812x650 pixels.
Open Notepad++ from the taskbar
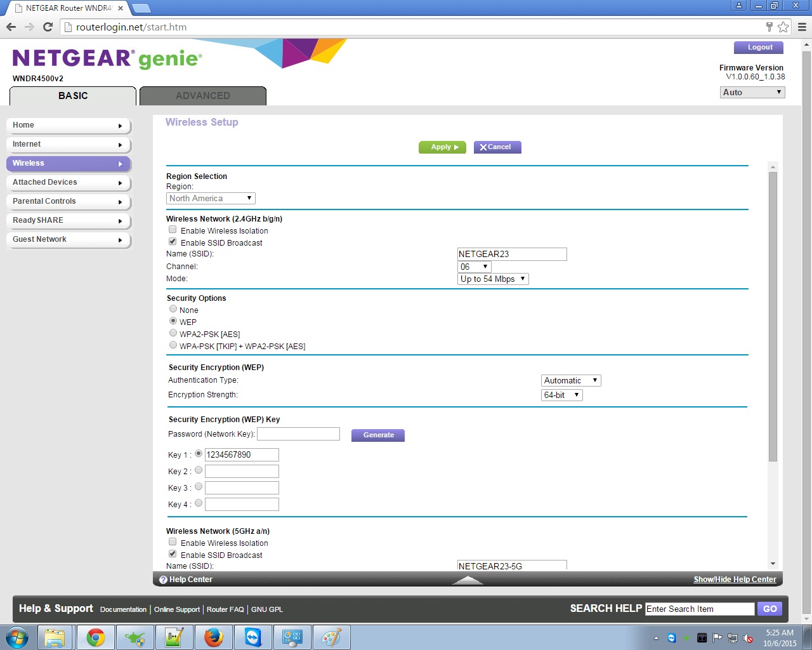click(174, 637)
